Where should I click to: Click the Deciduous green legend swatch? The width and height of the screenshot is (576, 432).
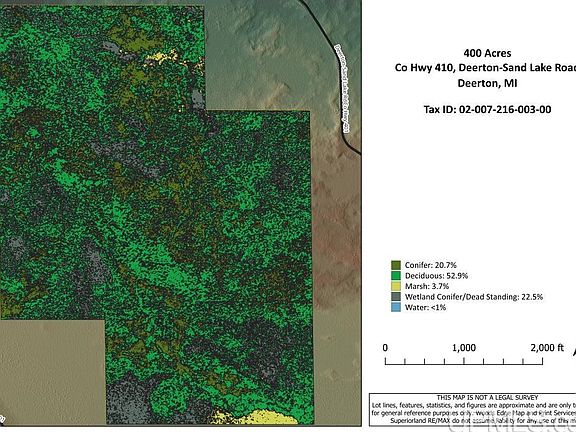[396, 276]
